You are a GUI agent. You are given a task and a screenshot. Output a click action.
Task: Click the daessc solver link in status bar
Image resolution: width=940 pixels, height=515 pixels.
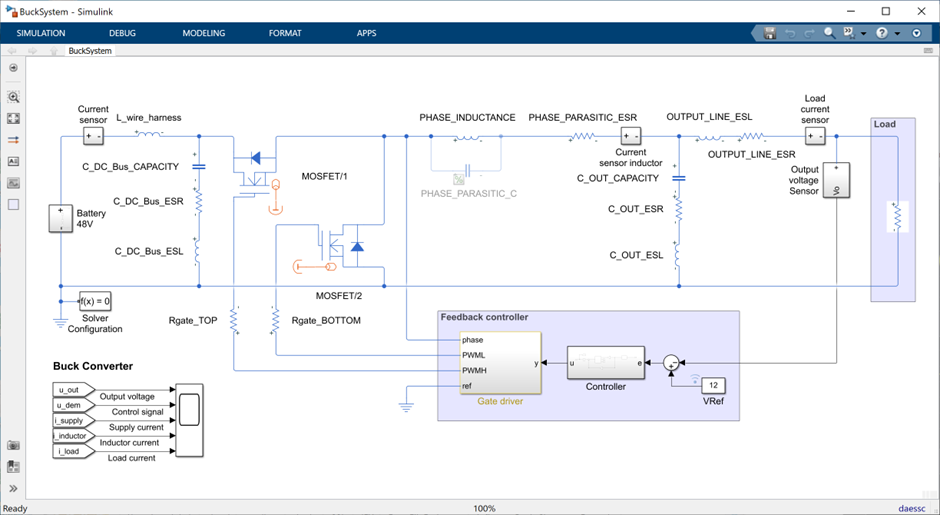pyautogui.click(x=911, y=508)
